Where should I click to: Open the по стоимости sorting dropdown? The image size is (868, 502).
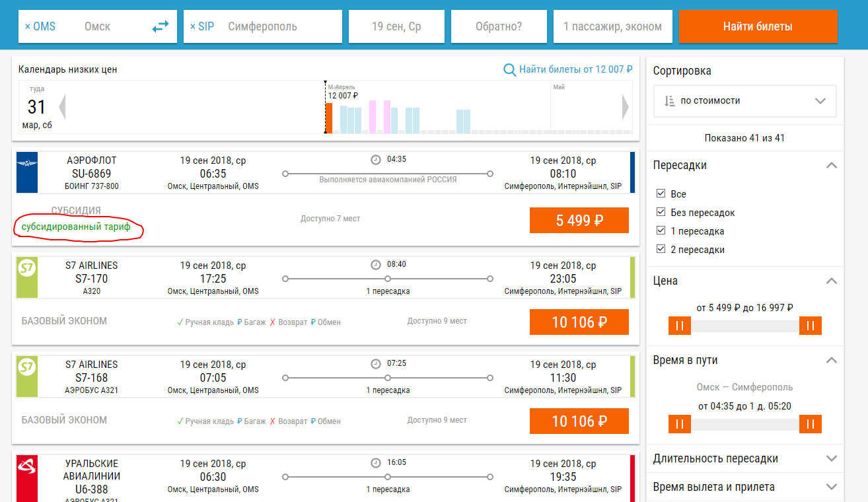tap(745, 101)
